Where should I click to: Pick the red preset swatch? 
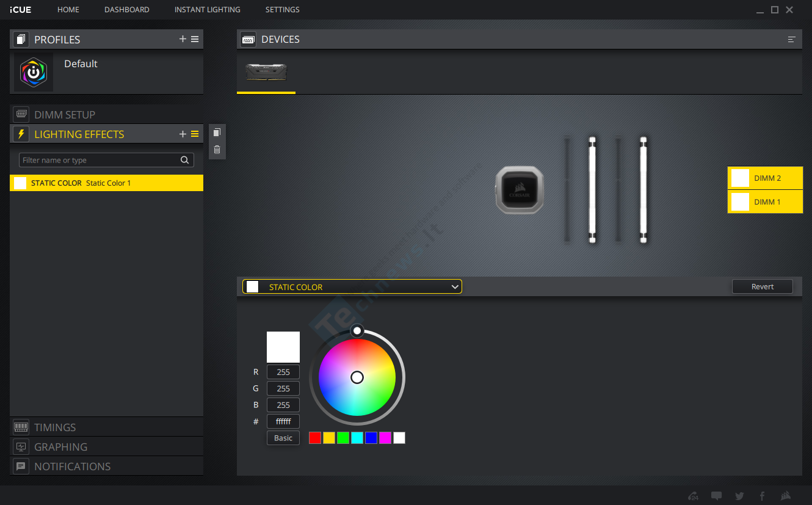pos(315,438)
